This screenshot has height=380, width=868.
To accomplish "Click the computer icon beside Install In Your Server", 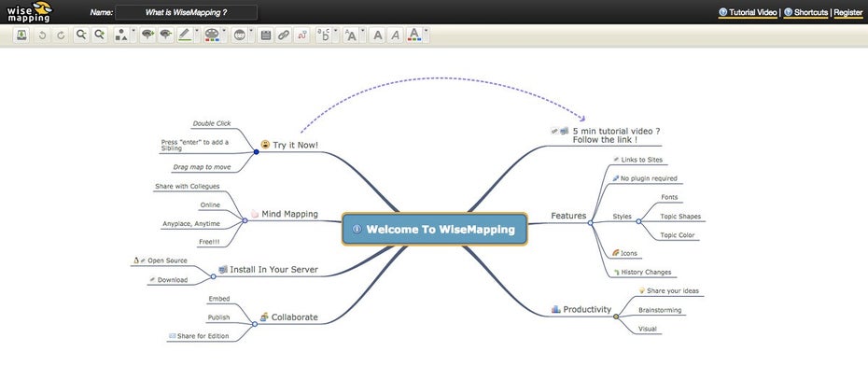I will pos(223,269).
